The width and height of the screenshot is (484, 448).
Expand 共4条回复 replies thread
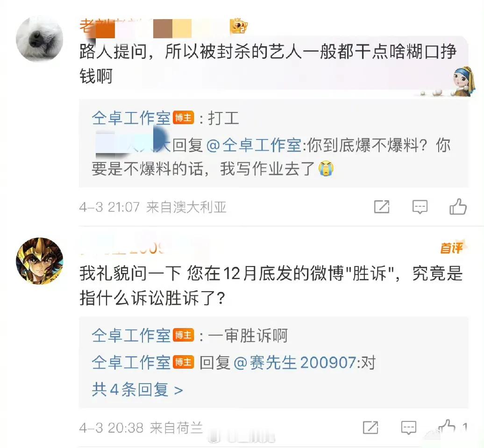pyautogui.click(x=137, y=389)
